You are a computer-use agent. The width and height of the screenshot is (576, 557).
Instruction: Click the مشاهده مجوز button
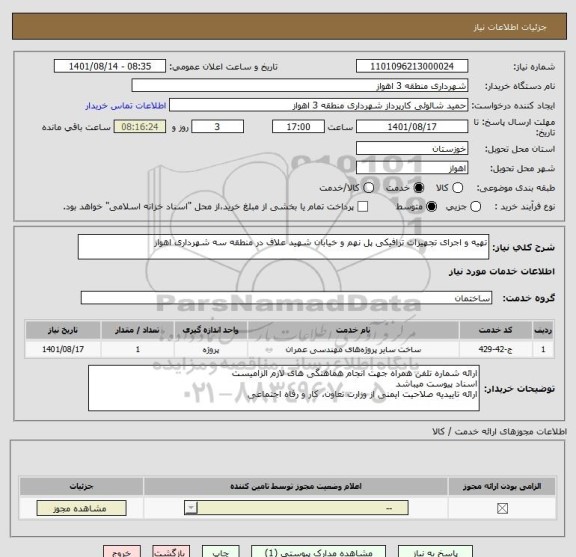pyautogui.click(x=81, y=508)
